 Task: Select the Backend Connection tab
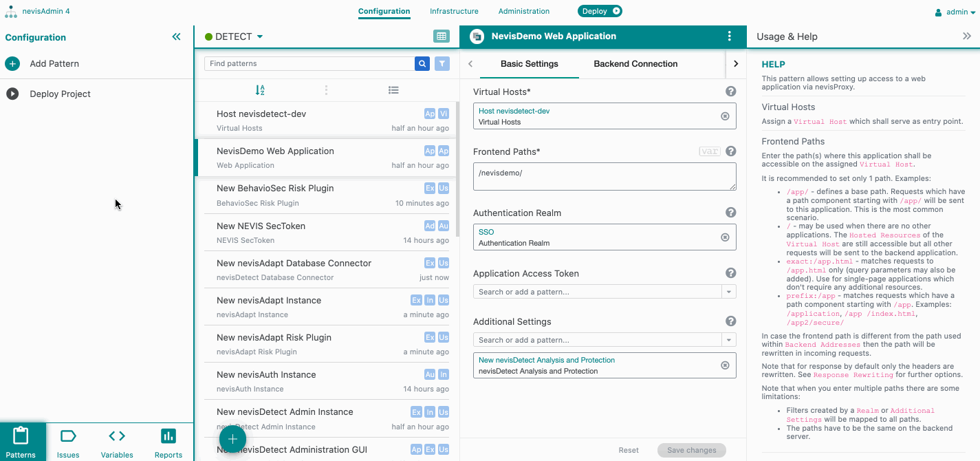[x=635, y=64]
